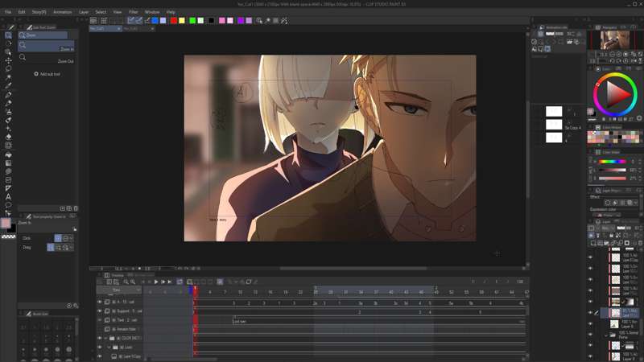Collapse the COLOR folder in timeline
Viewport: 644px width, 362px height.
tap(106, 338)
